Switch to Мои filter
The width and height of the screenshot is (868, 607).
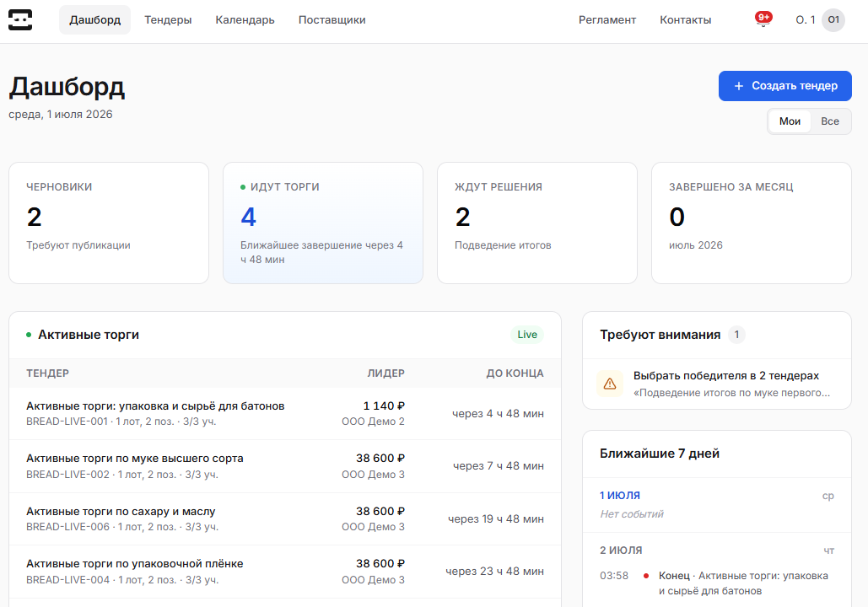(x=790, y=121)
